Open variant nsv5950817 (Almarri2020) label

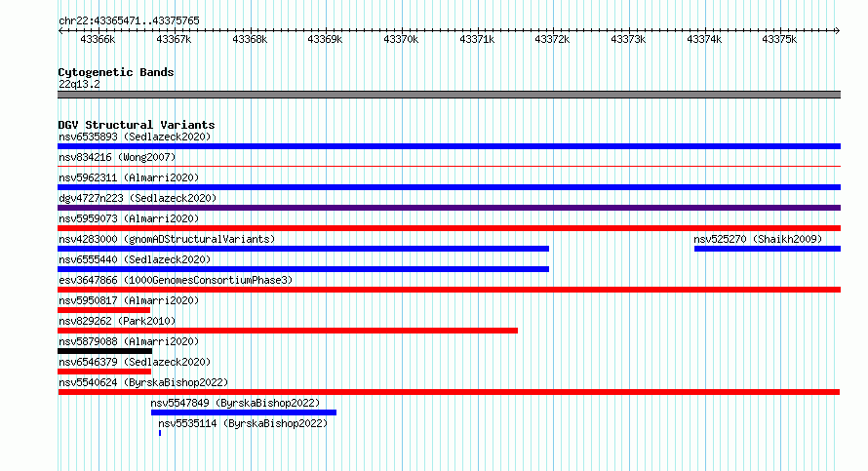(x=129, y=300)
